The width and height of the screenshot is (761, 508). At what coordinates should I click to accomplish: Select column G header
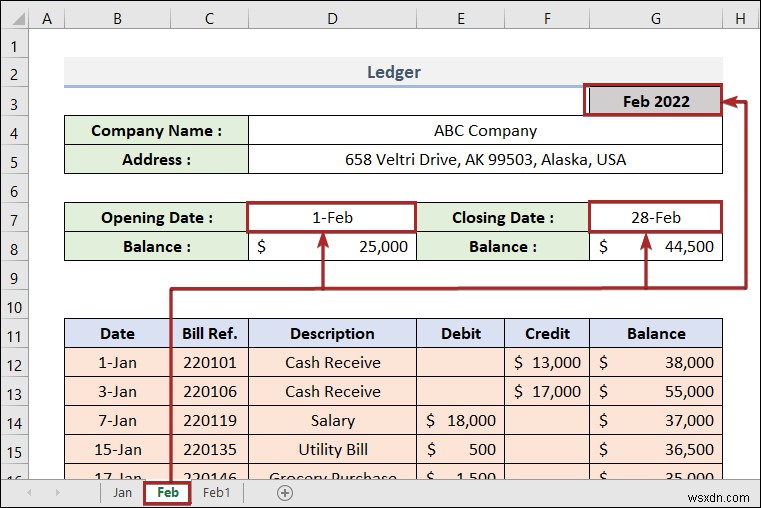click(656, 19)
